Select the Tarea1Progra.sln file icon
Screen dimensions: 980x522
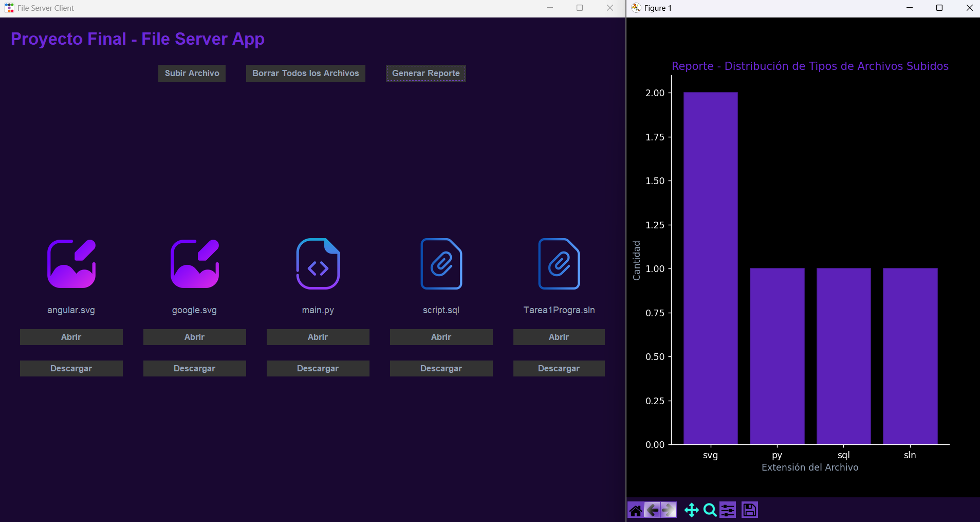tap(559, 264)
